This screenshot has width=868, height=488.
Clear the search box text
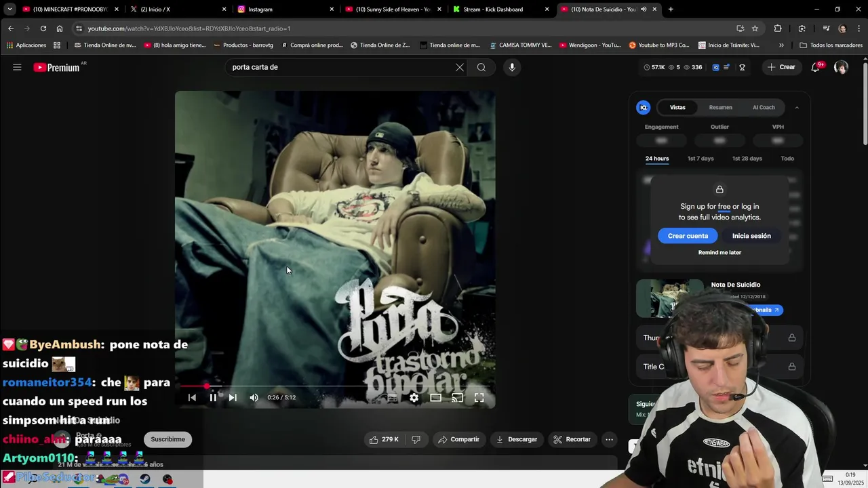pyautogui.click(x=460, y=67)
